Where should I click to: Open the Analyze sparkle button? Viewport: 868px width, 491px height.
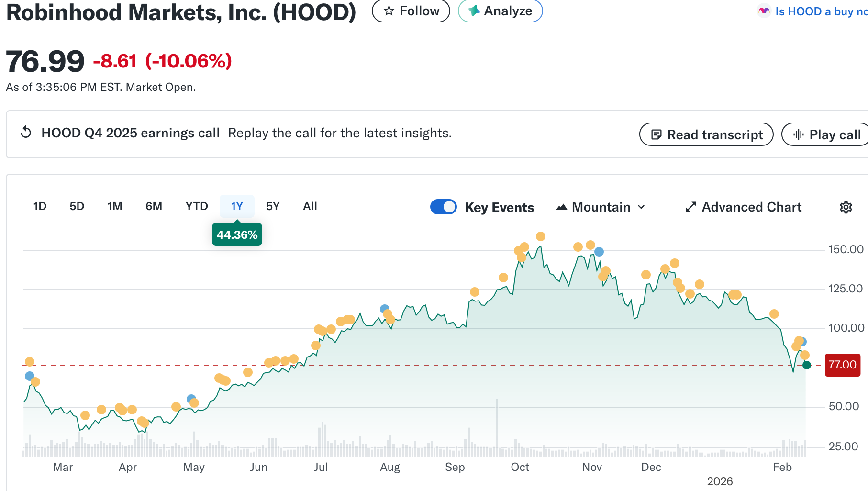(x=500, y=11)
